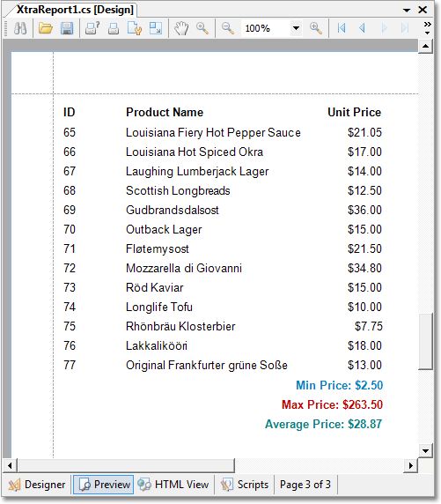The width and height of the screenshot is (441, 504).
Task: Select the Hand tool
Action: coord(181,28)
